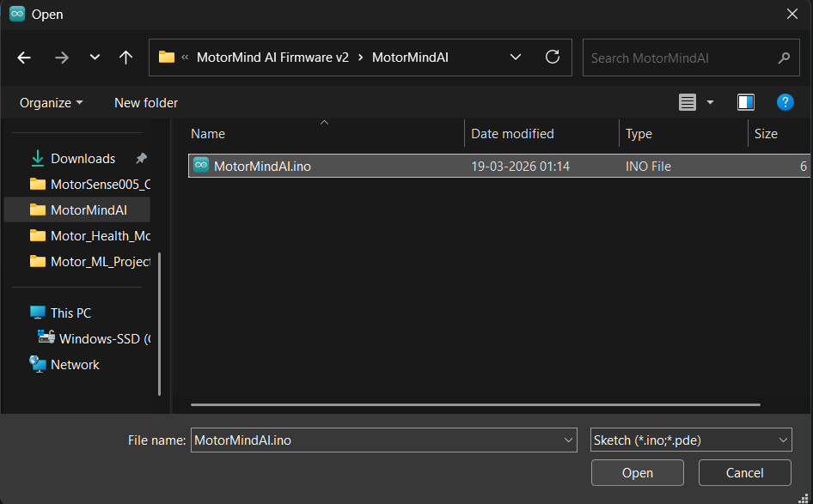Click the search magnifier icon

(783, 58)
